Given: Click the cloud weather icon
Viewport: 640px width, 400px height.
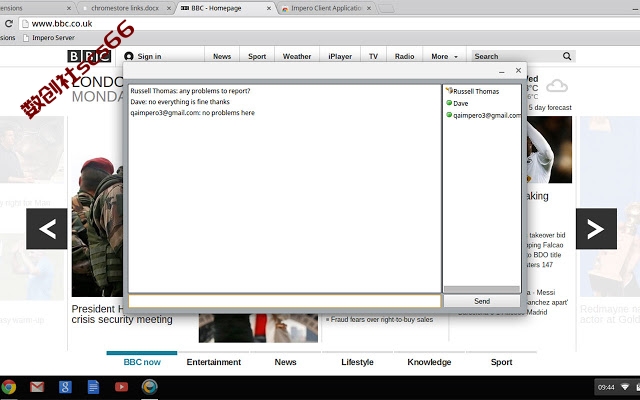Looking at the screenshot, I should (x=557, y=86).
